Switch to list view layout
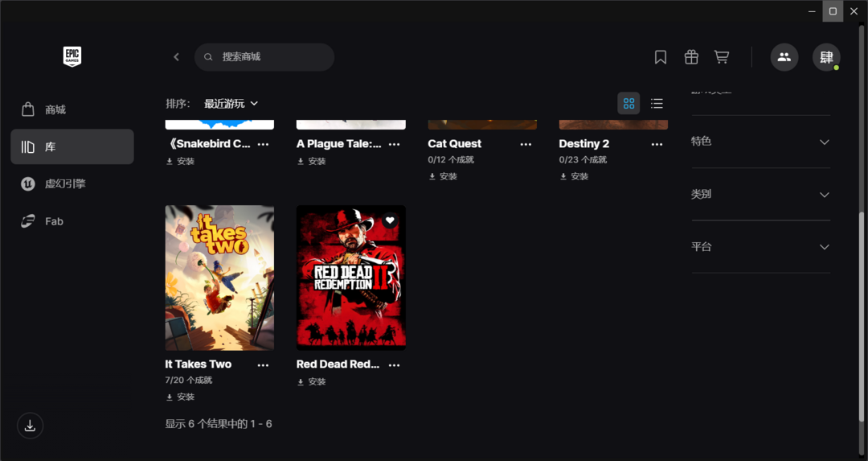Viewport: 868px width, 461px height. pyautogui.click(x=657, y=103)
